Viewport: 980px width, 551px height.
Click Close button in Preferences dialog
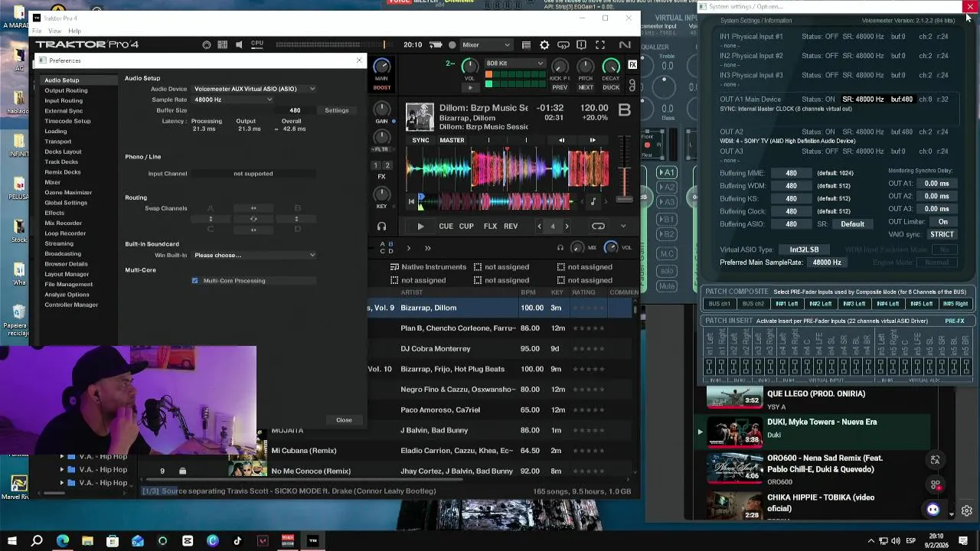pyautogui.click(x=344, y=420)
